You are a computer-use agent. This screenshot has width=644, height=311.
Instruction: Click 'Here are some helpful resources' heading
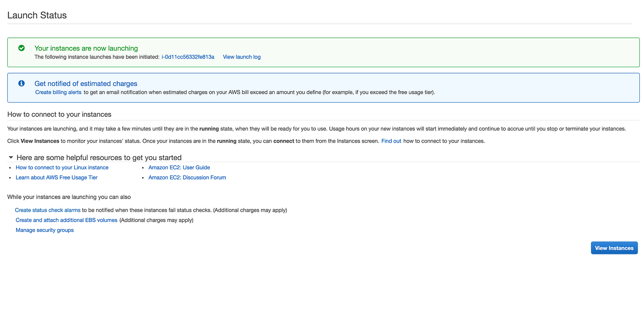tap(99, 157)
